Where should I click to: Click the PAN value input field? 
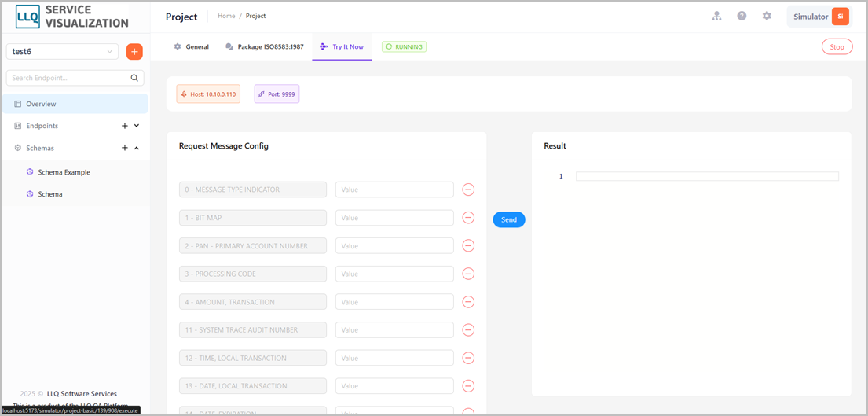pyautogui.click(x=394, y=246)
